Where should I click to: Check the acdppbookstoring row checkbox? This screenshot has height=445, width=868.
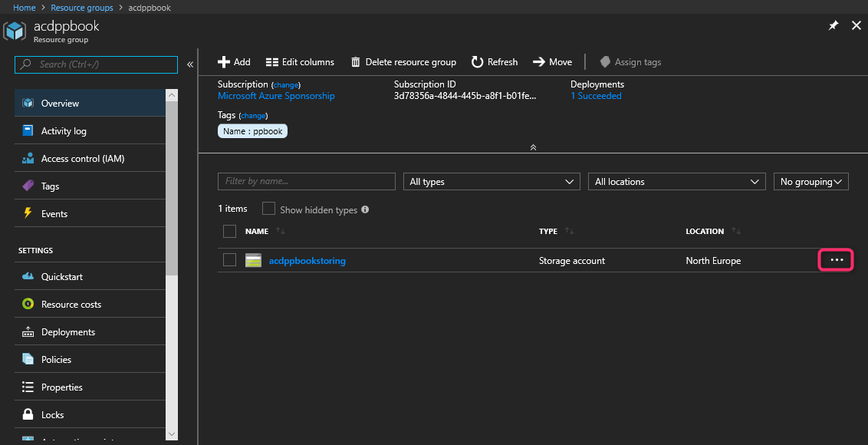point(229,260)
